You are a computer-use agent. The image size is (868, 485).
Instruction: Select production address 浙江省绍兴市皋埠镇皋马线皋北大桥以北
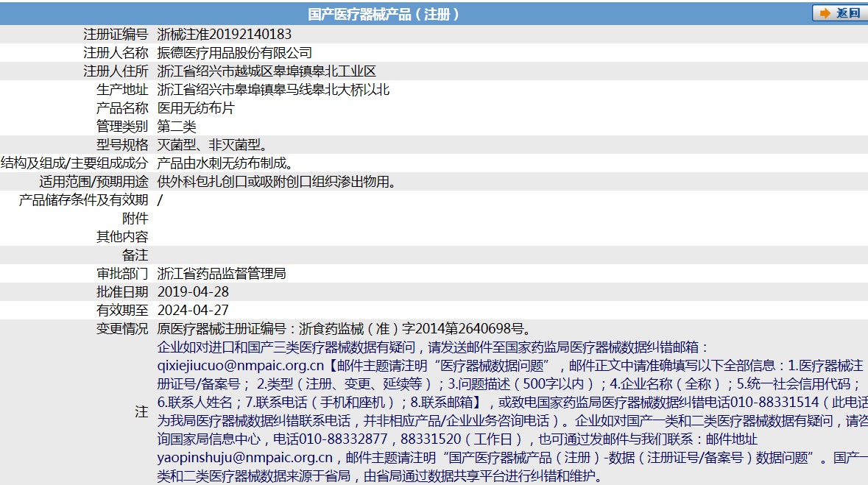[273, 89]
